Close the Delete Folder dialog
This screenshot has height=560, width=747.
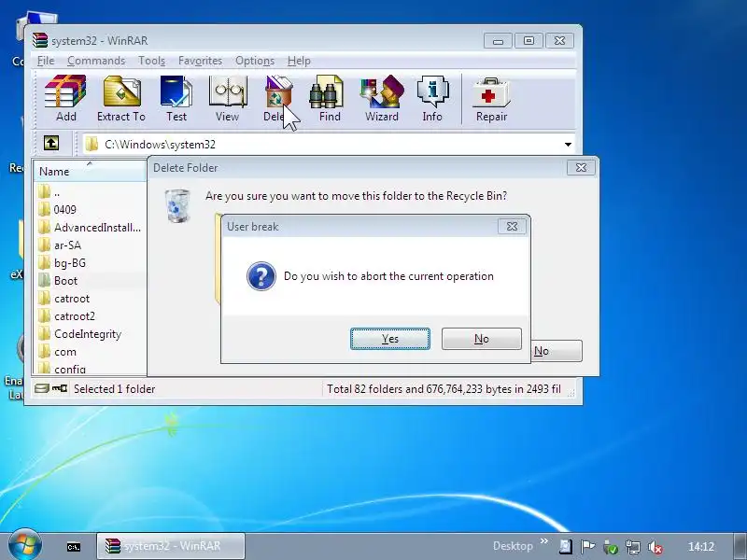[581, 167]
